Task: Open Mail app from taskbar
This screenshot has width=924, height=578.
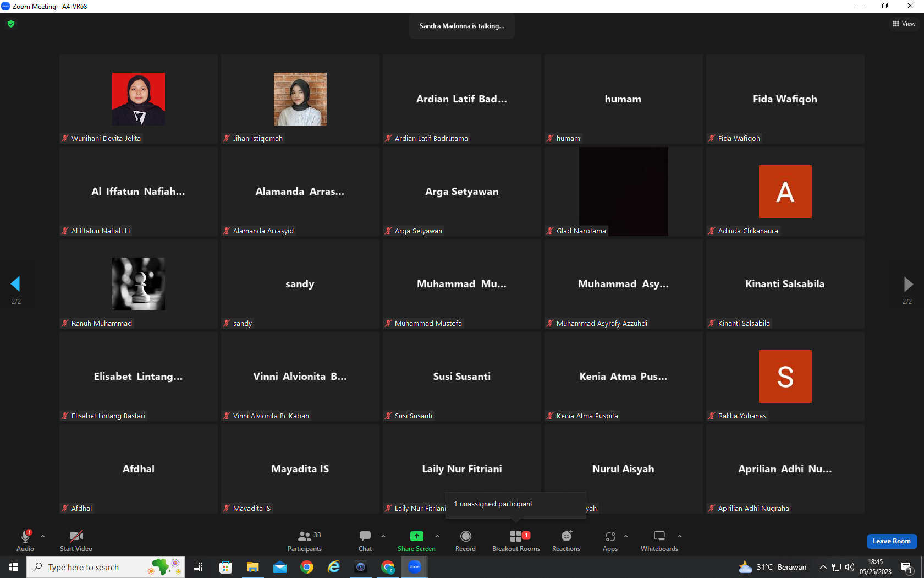Action: click(x=280, y=567)
